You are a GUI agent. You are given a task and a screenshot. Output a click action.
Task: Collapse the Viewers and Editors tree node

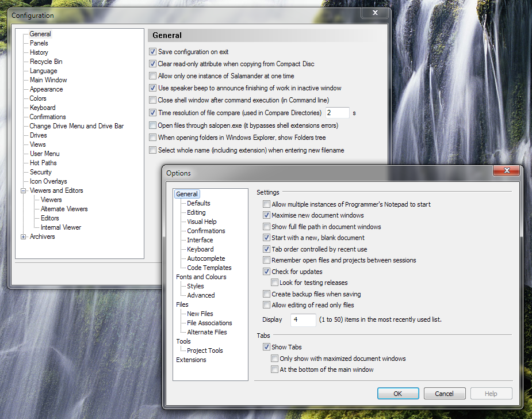coord(24,191)
